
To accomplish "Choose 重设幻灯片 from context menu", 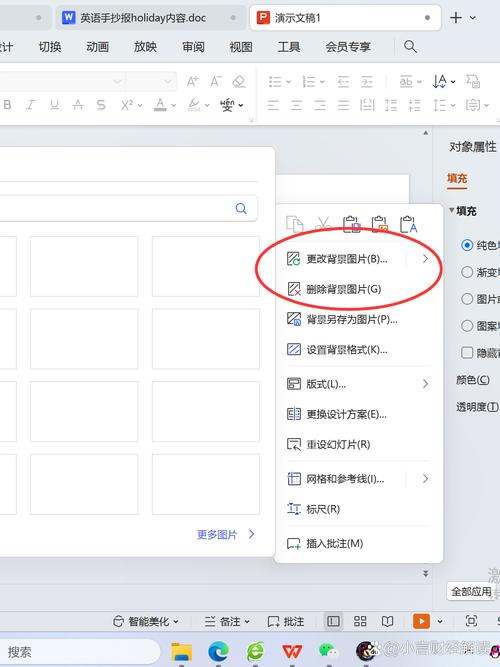I will point(338,445).
